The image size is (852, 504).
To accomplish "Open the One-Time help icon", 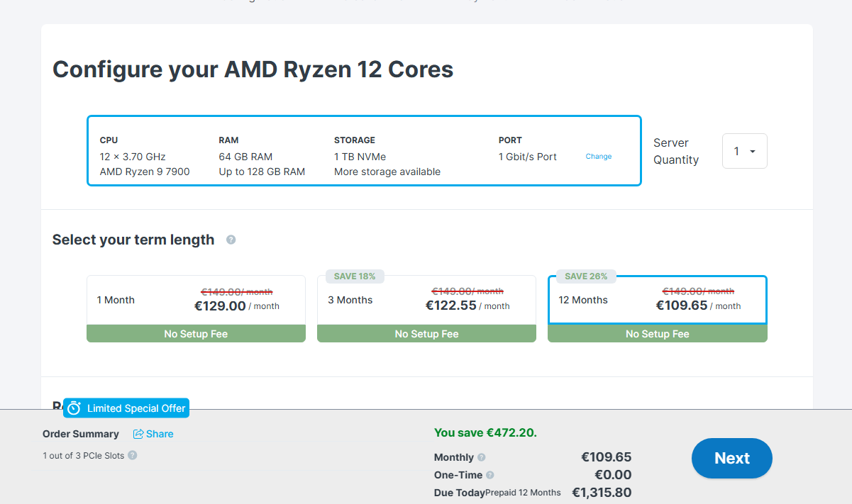I will pos(489,475).
